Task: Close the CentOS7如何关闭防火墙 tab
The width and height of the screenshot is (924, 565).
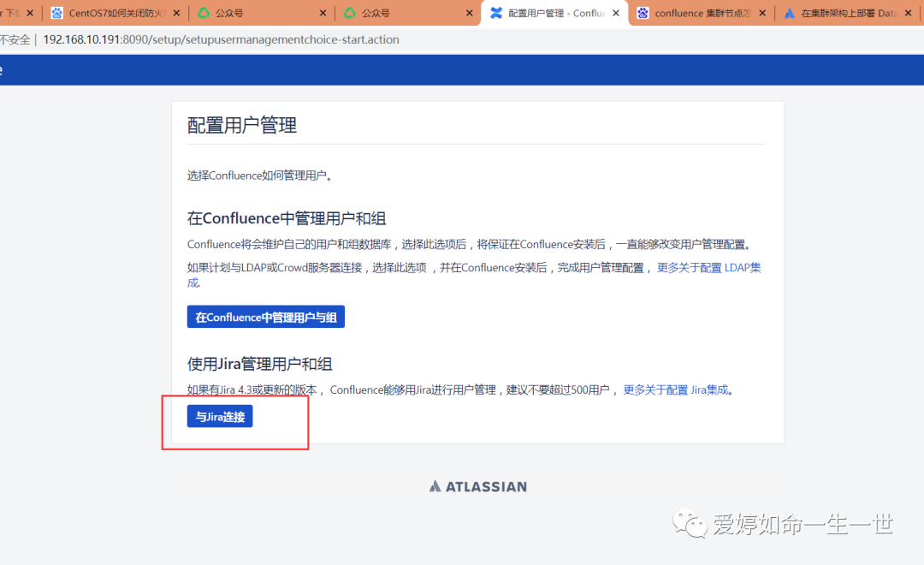Action: pyautogui.click(x=176, y=13)
